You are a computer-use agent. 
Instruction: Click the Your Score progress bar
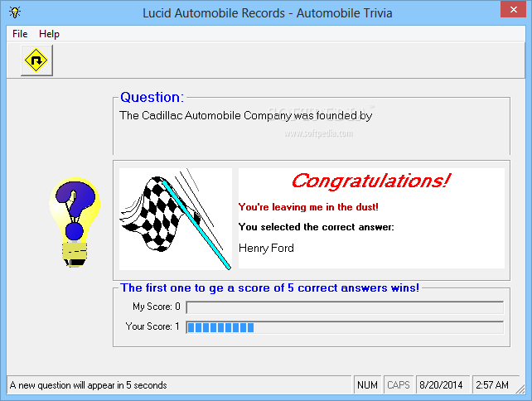click(x=345, y=327)
